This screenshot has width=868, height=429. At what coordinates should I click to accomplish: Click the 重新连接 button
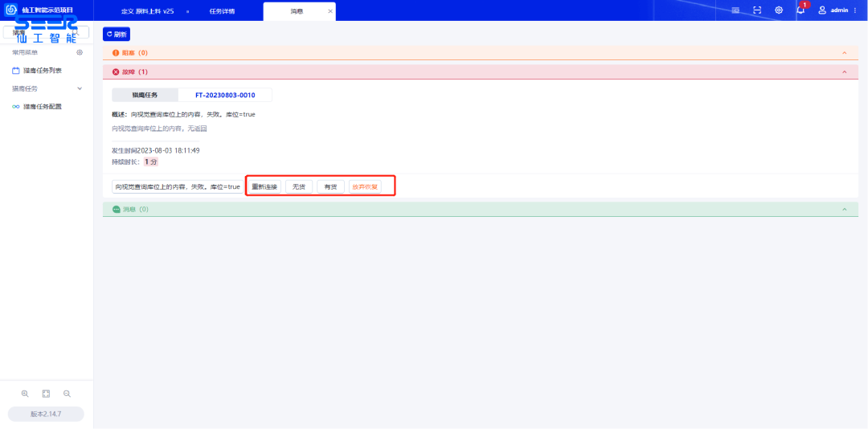264,186
